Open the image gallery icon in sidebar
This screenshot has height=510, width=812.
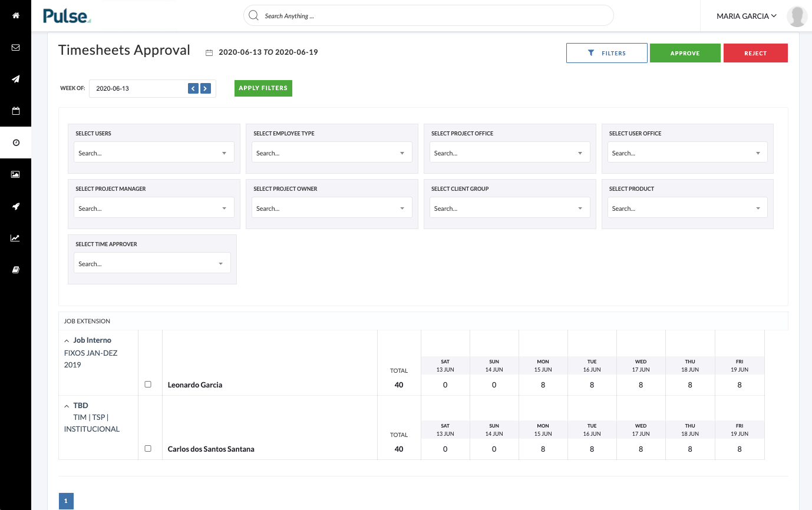pyautogui.click(x=15, y=174)
